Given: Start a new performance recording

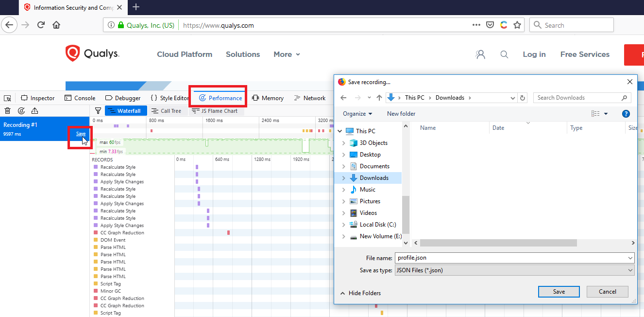Looking at the screenshot, I should click(21, 111).
